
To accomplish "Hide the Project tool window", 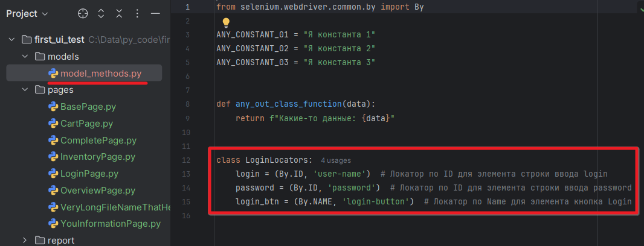I will 155,14.
